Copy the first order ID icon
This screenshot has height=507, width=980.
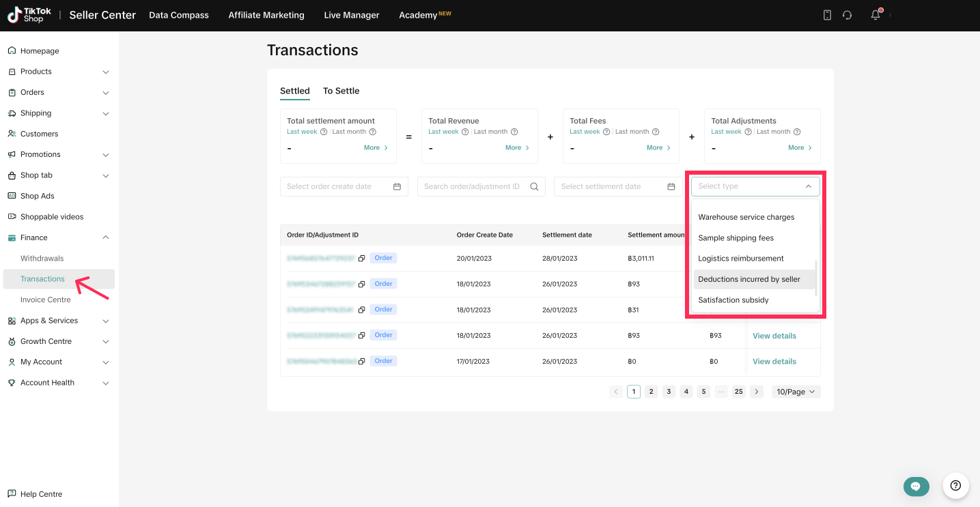pos(362,259)
